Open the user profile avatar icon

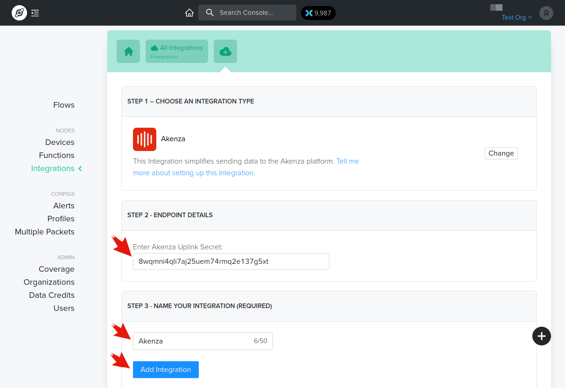coord(546,13)
